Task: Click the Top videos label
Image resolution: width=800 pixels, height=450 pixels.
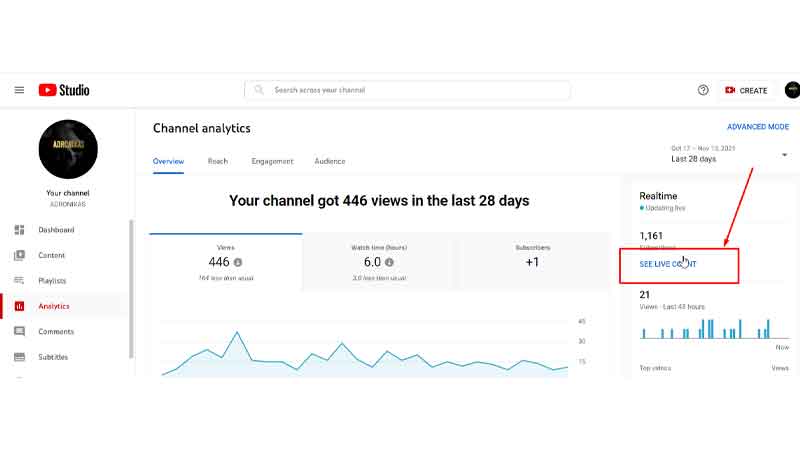Action: tap(655, 368)
